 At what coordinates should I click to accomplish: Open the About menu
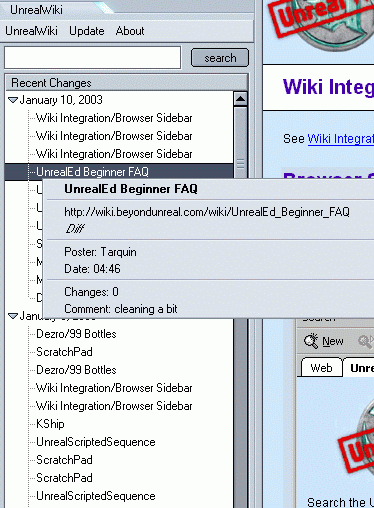[x=130, y=31]
